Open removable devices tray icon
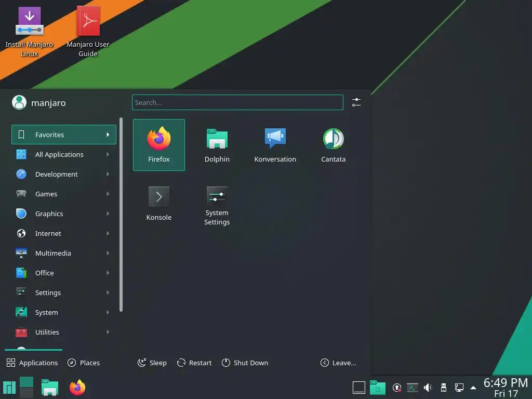532x399 pixels. (444, 388)
